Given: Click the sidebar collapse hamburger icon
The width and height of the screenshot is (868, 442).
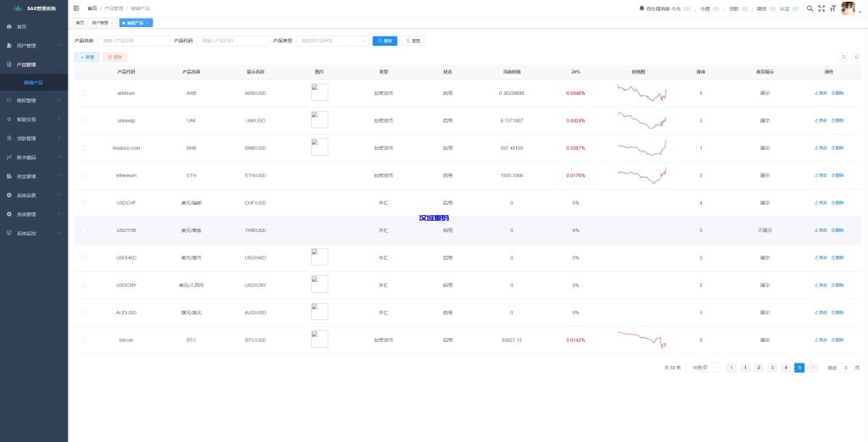Looking at the screenshot, I should (77, 8).
